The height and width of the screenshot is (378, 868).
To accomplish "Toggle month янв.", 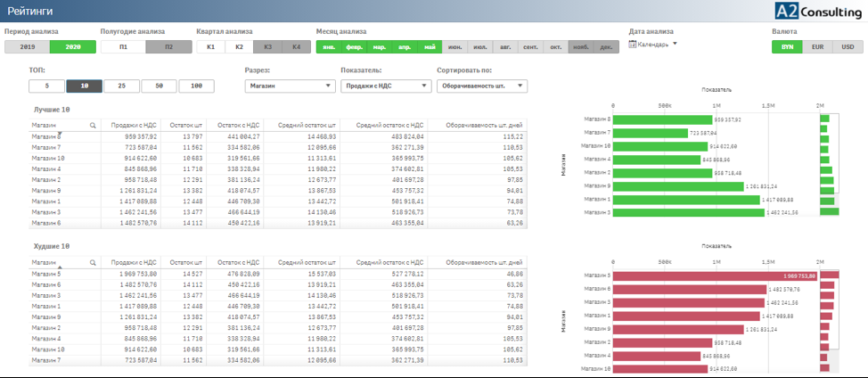I will tap(329, 47).
